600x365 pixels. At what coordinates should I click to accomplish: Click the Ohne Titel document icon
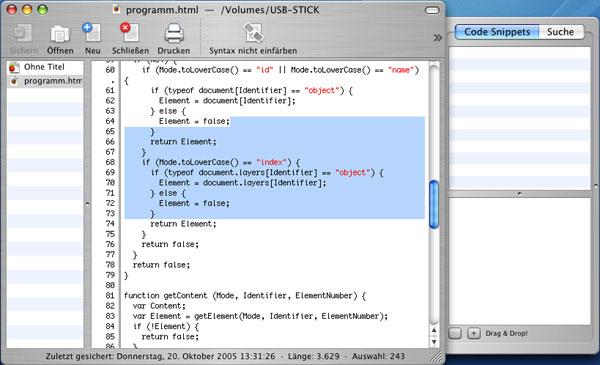tap(14, 67)
